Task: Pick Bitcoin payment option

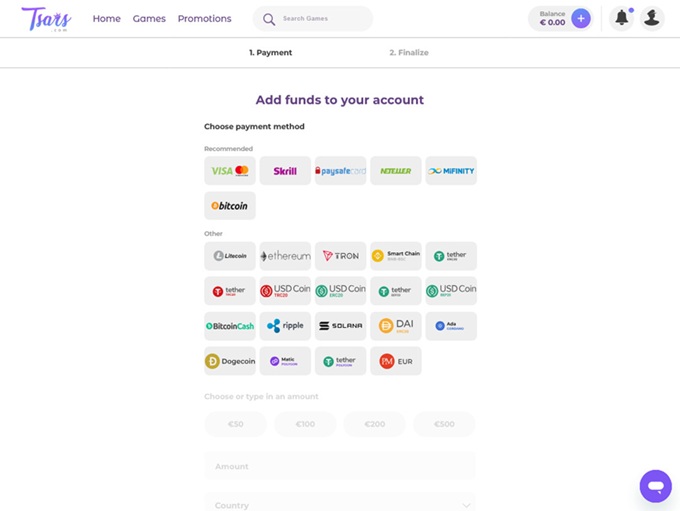Action: (230, 206)
